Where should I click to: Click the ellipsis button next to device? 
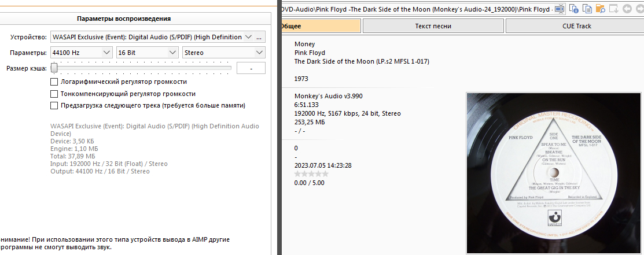[x=259, y=37]
